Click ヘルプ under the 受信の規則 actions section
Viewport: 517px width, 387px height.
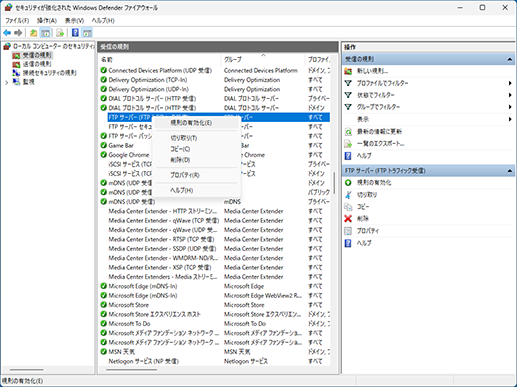click(364, 156)
